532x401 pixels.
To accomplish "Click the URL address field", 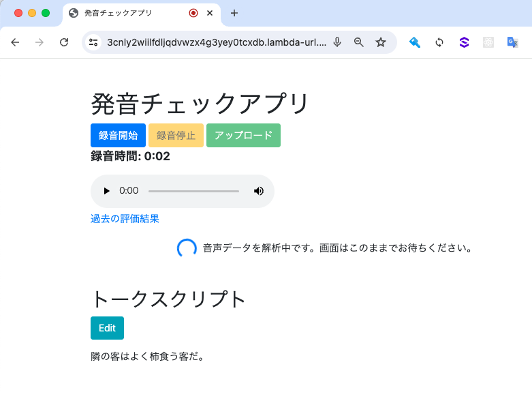I will [x=217, y=42].
